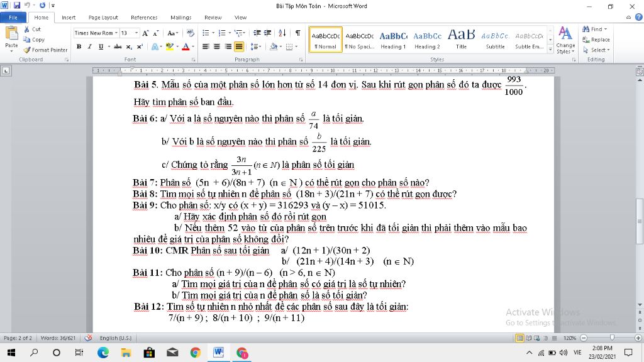Image resolution: width=644 pixels, height=362 pixels.
Task: Click proofing errors icon in status bar
Action: pyautogui.click(x=88, y=337)
